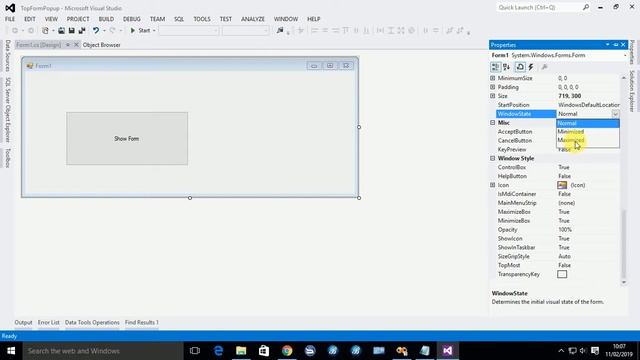Switch Properties to Alphabetical sort

tap(507, 67)
